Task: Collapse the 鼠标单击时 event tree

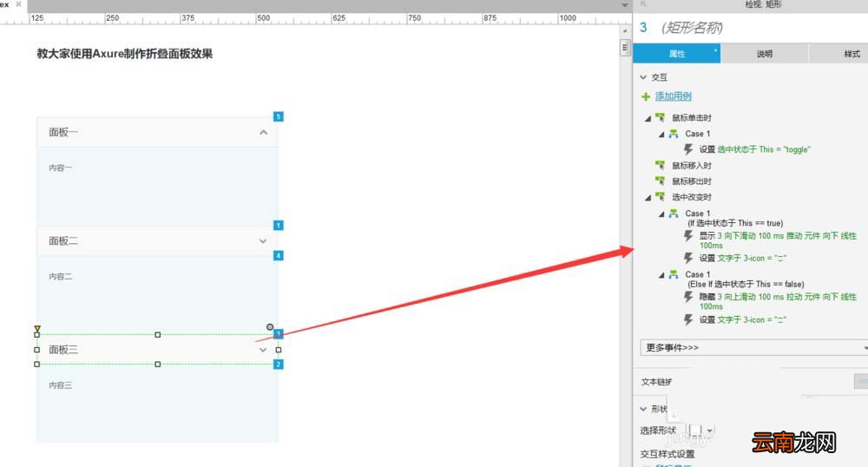Action: [x=648, y=118]
